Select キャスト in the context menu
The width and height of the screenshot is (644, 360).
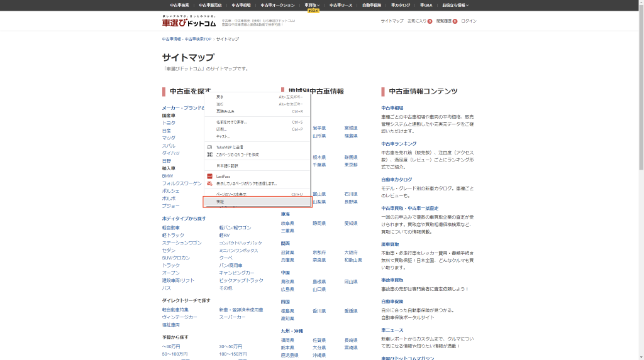click(x=257, y=137)
